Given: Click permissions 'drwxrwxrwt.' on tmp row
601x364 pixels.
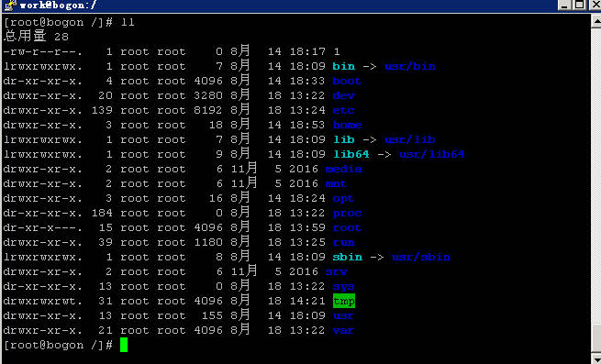Looking at the screenshot, I should (x=42, y=301).
